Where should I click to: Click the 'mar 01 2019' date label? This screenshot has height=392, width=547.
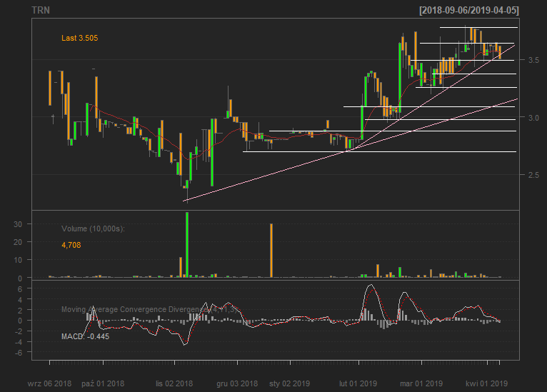click(421, 383)
